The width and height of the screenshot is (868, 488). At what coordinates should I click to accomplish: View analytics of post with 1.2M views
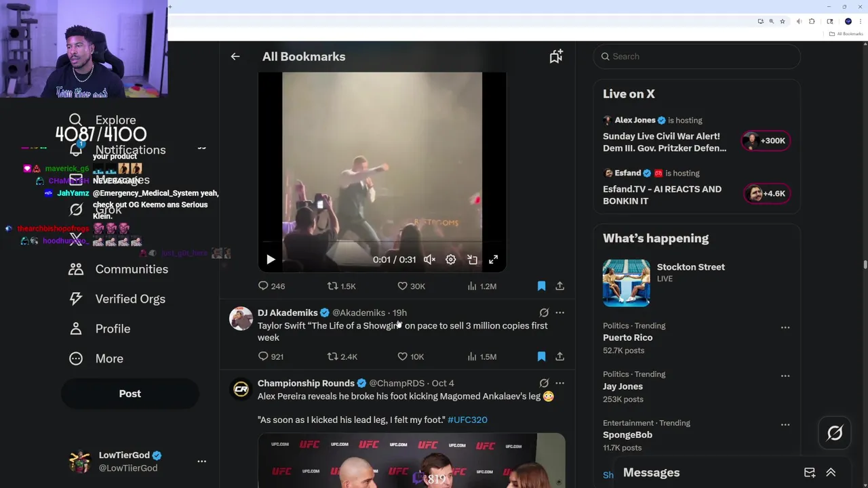(x=481, y=286)
